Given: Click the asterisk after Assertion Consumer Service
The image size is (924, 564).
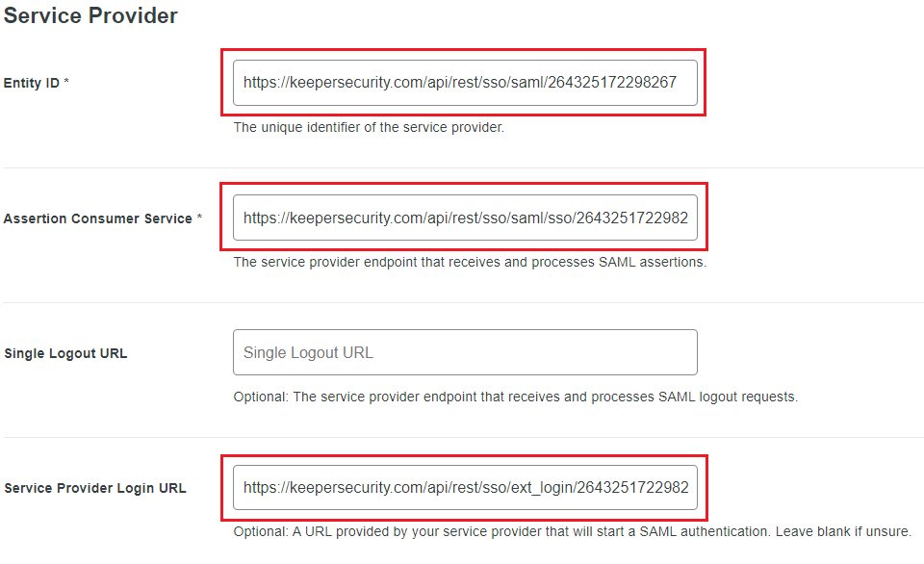Looking at the screenshot, I should coord(199,218).
